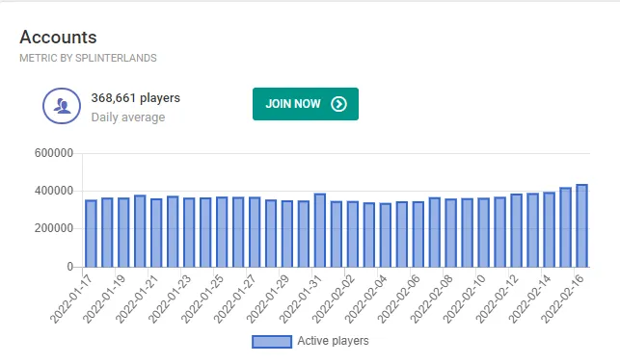Click the JOIN NOW button

(x=306, y=104)
